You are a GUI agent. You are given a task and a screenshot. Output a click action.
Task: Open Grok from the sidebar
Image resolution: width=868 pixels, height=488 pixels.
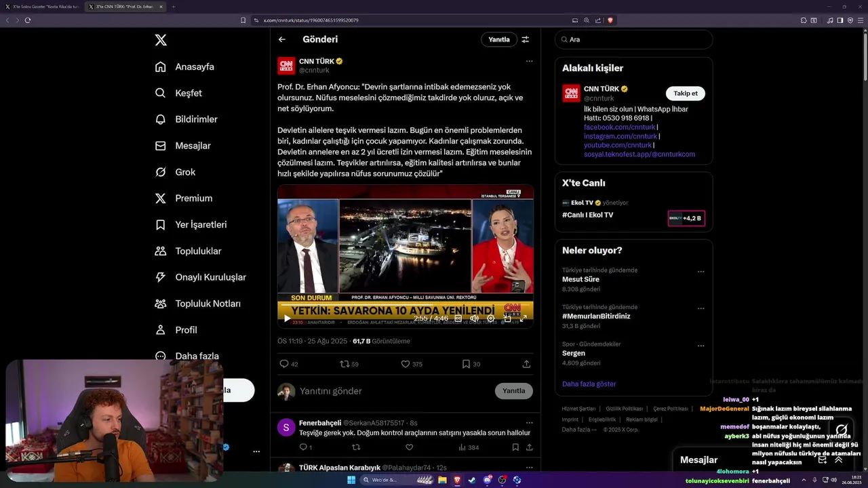tap(175, 172)
